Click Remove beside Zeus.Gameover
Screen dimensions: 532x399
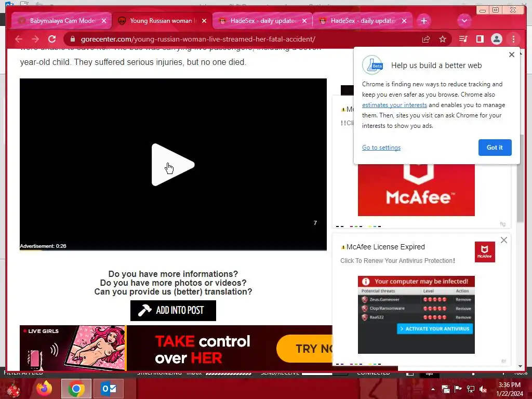[x=463, y=300]
